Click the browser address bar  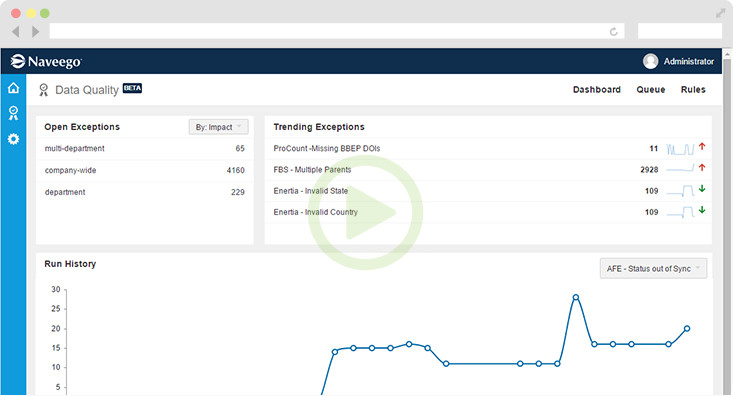[x=337, y=31]
